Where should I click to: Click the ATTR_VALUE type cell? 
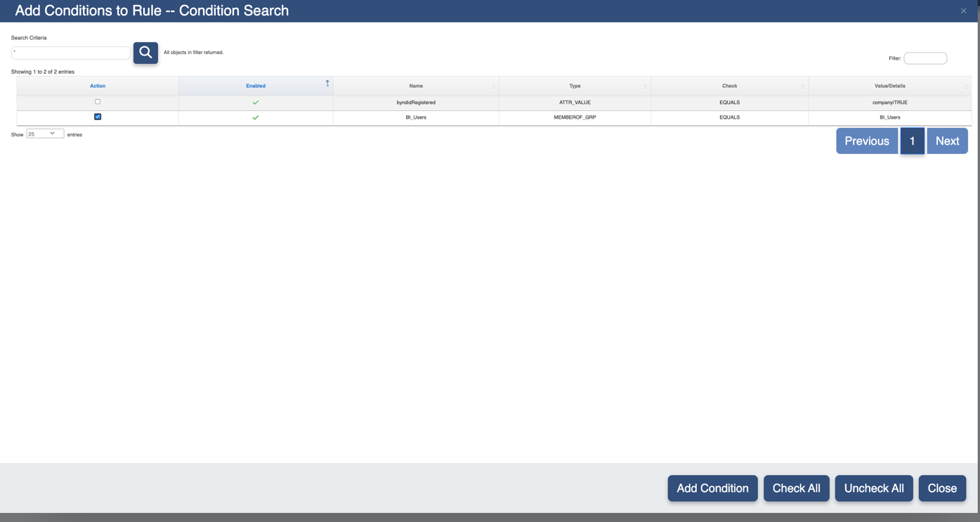[575, 103]
